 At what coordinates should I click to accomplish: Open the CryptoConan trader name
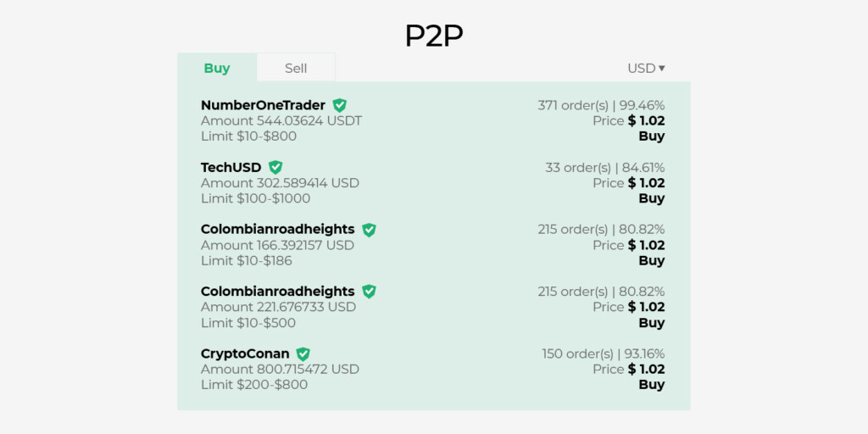click(245, 353)
